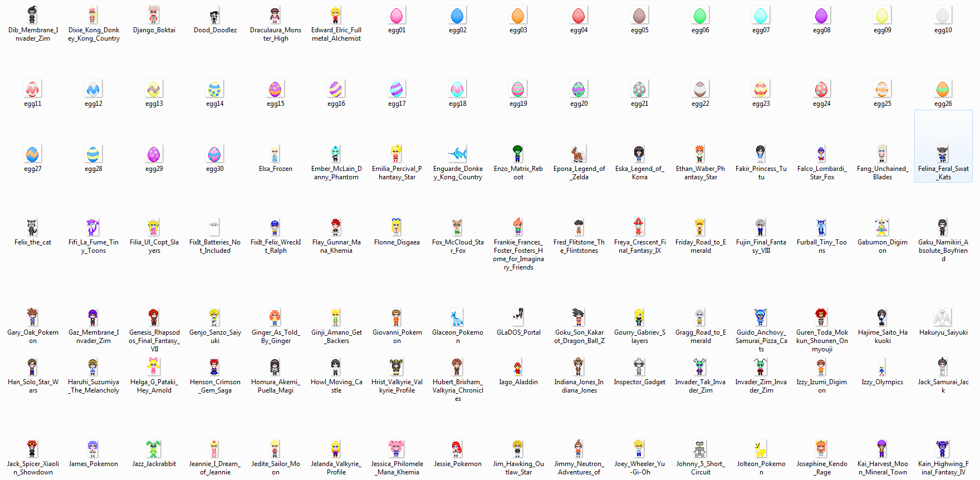The height and width of the screenshot is (480, 980).
Task: Select the Django_Boktai character icon
Action: pos(154,15)
